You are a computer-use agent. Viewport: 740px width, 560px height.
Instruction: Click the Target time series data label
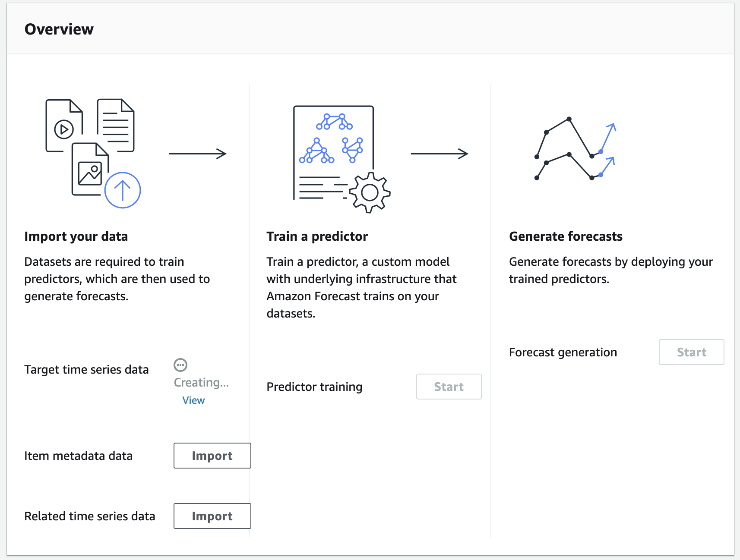tap(86, 370)
